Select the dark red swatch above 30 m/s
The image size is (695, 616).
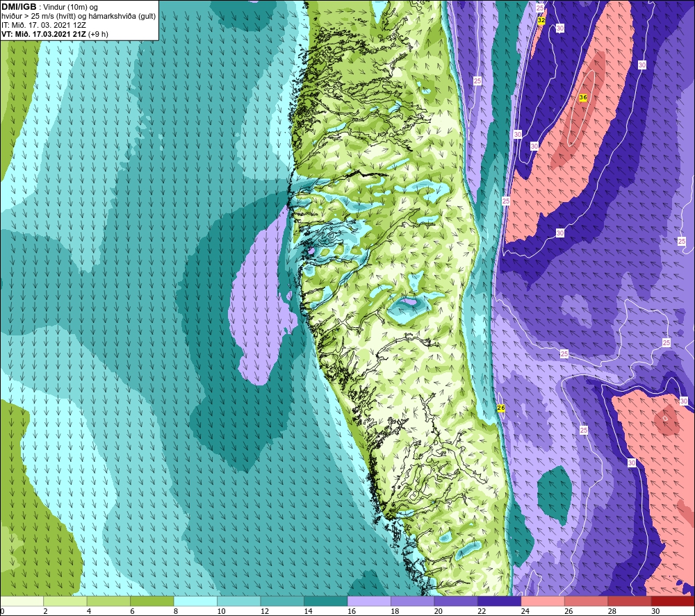(x=673, y=601)
